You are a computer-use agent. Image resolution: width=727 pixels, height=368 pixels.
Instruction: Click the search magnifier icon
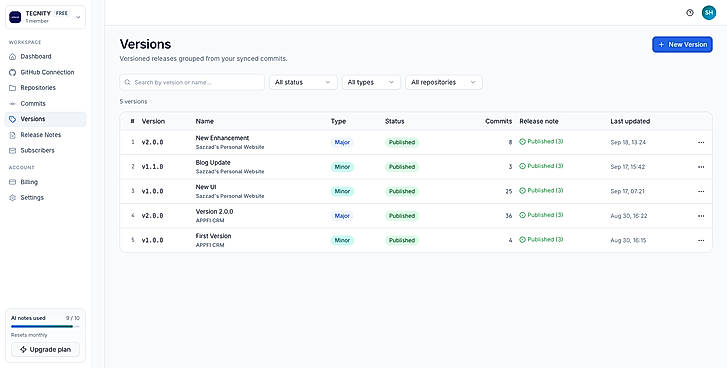click(128, 82)
